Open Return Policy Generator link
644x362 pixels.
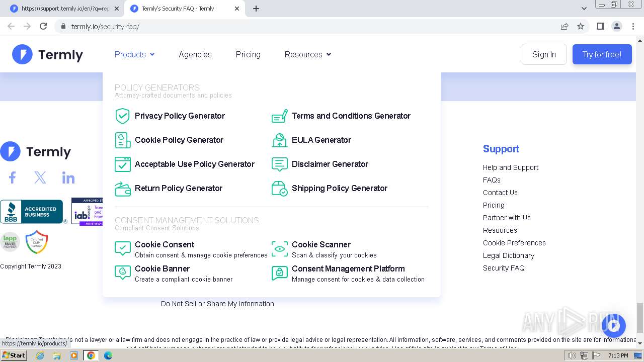[179, 189]
